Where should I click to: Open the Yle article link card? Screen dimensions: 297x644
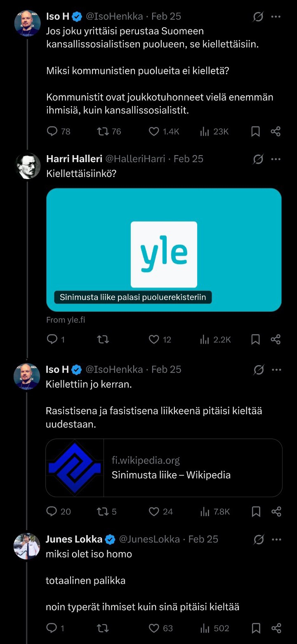click(164, 250)
